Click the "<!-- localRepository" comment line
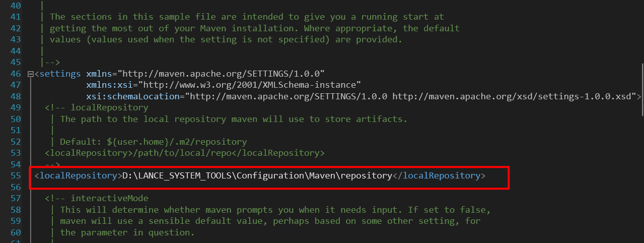 pyautogui.click(x=97, y=107)
